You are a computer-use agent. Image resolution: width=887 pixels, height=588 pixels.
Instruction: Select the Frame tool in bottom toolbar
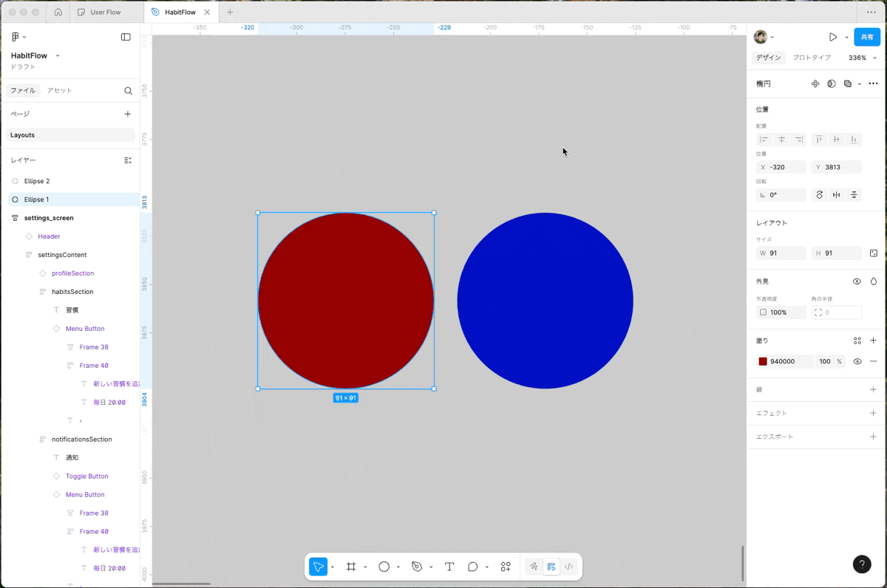pos(351,567)
